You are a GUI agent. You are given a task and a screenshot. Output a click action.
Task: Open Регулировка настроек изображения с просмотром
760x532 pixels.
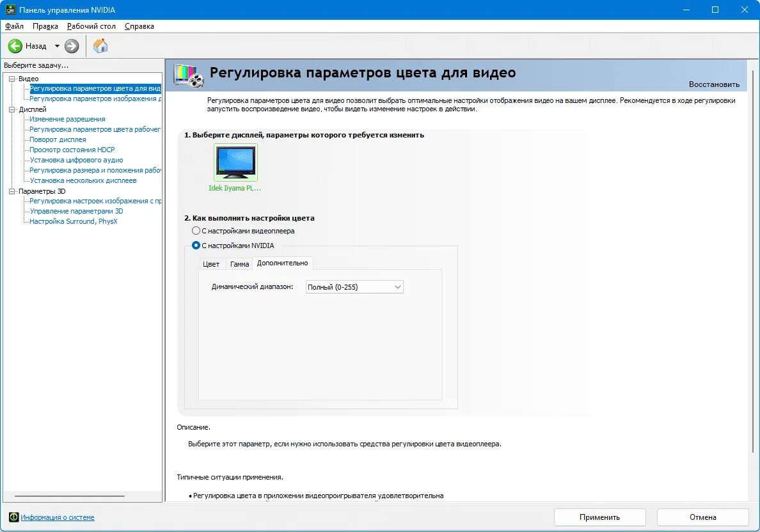[x=95, y=201]
